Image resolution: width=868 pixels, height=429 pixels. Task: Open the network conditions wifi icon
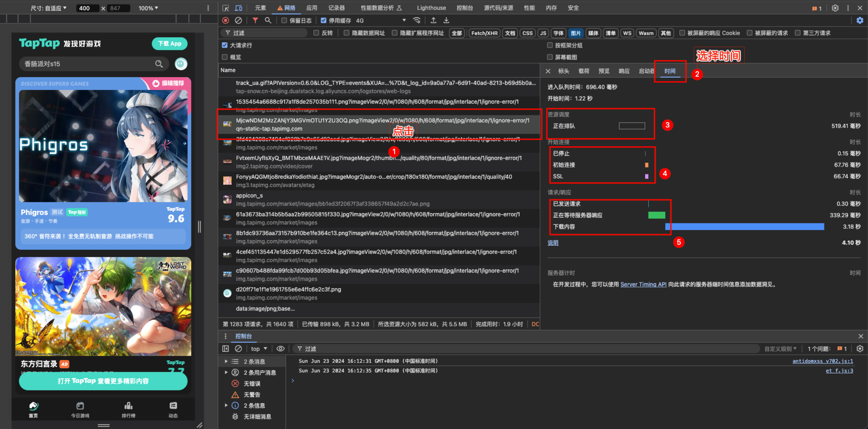417,20
